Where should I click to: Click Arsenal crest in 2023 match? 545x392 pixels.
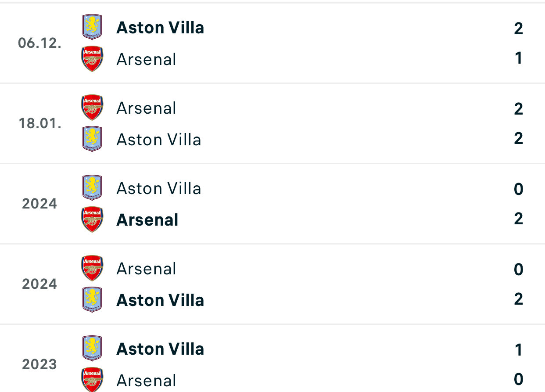pos(92,379)
